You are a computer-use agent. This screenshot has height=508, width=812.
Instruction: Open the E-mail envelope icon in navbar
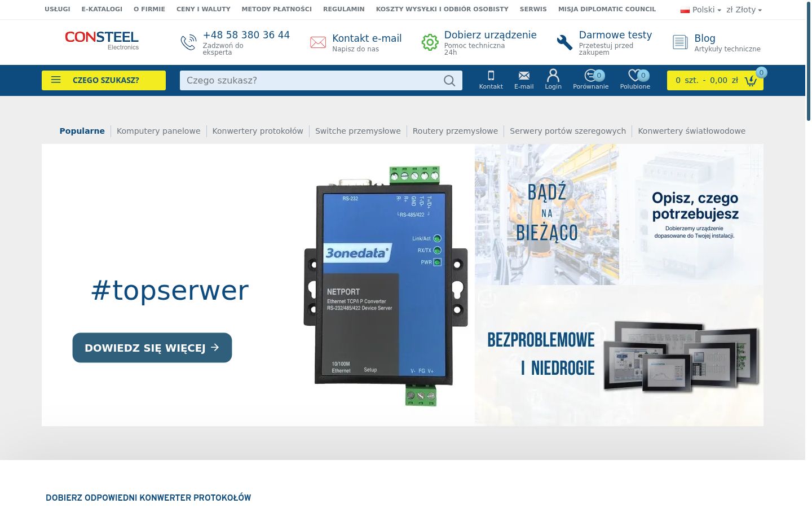pos(524,76)
